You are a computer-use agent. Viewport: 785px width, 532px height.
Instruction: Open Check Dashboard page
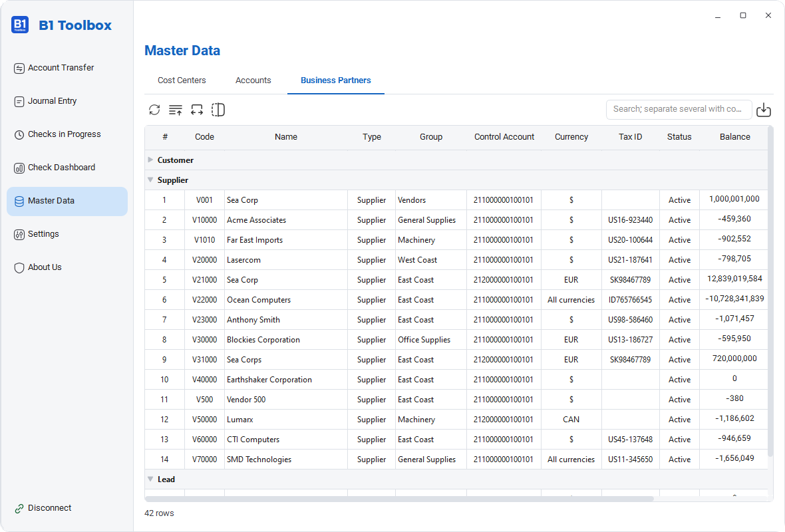point(67,168)
